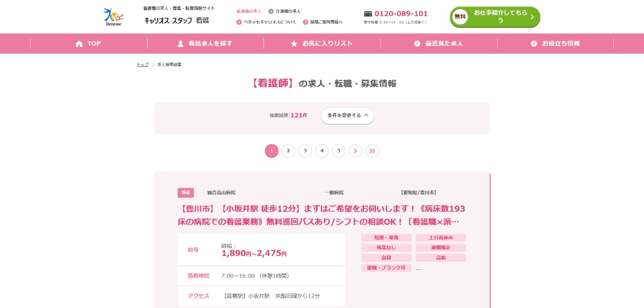
Task: Go to pagination page 5
Action: (339, 151)
